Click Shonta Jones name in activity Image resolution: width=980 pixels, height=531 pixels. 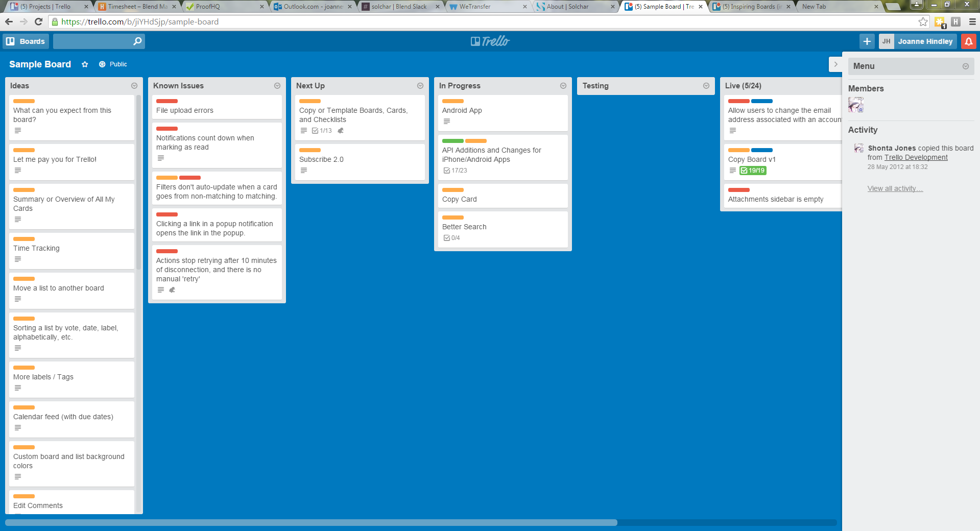click(892, 148)
